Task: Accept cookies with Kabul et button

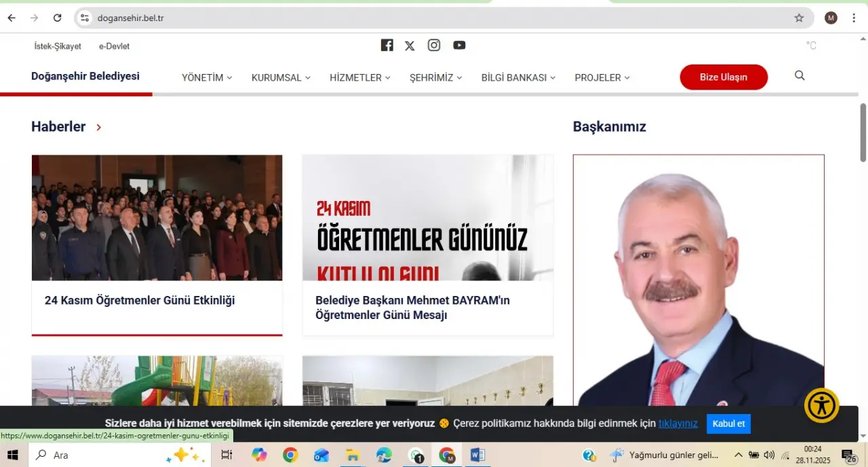Action: [x=728, y=424]
